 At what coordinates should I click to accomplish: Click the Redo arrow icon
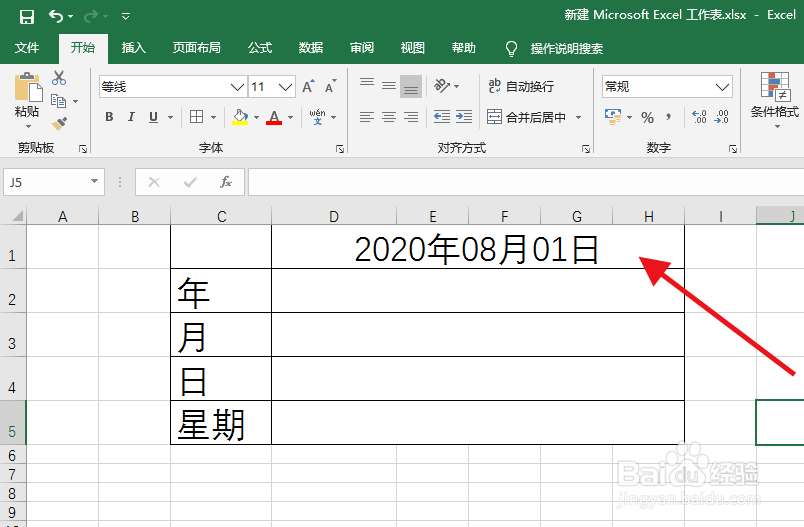(x=91, y=16)
